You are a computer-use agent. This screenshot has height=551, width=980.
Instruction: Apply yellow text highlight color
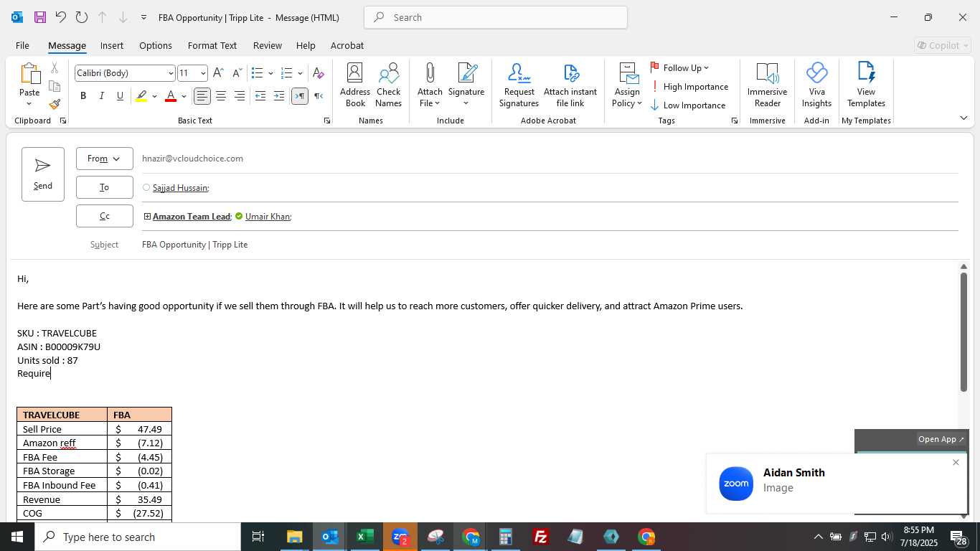coord(142,96)
